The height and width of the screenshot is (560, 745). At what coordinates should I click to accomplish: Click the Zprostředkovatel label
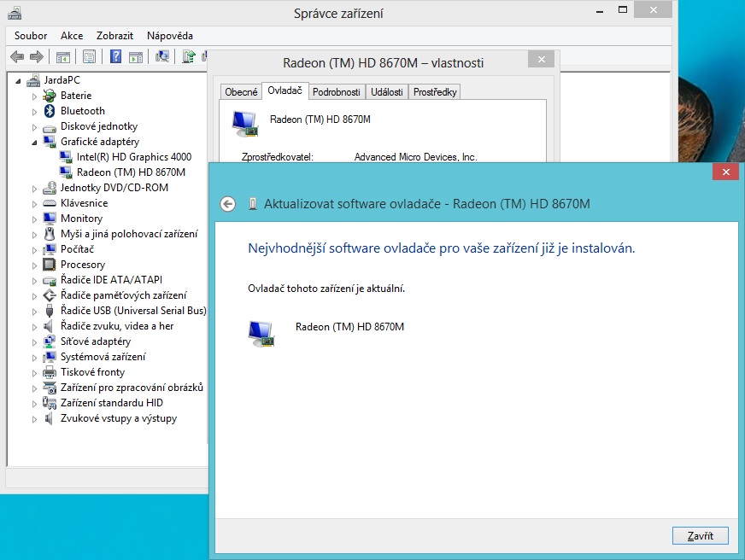point(278,157)
